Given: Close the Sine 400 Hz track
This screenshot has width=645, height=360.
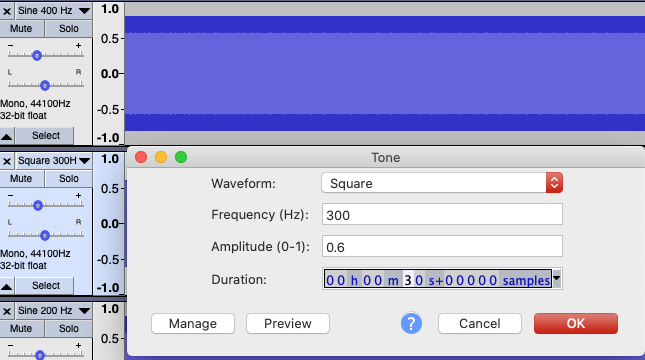Looking at the screenshot, I should tap(7, 11).
